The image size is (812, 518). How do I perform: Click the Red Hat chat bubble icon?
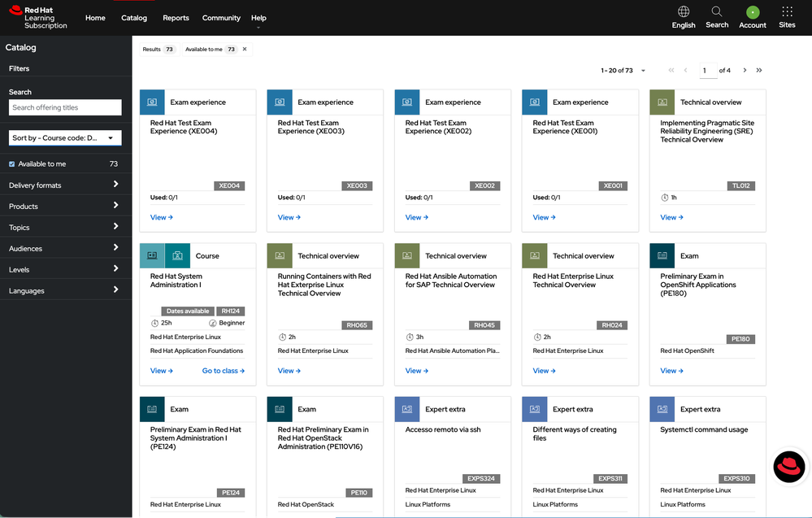click(788, 468)
